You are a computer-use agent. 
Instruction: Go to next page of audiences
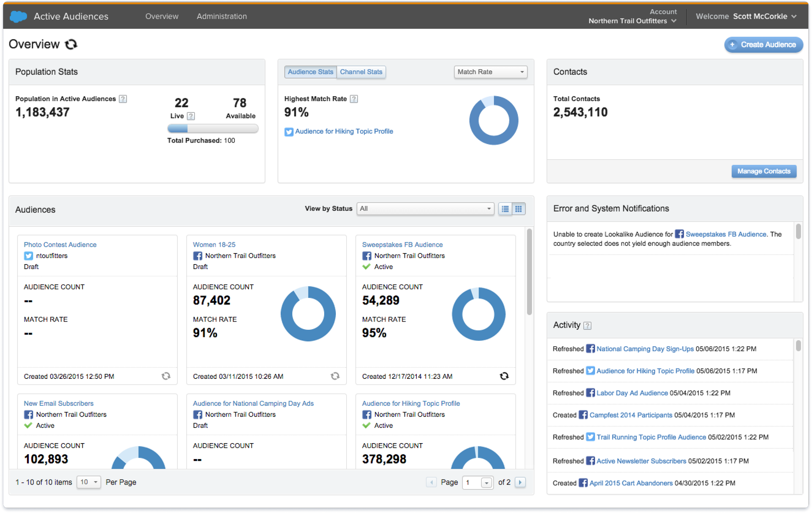pyautogui.click(x=520, y=482)
